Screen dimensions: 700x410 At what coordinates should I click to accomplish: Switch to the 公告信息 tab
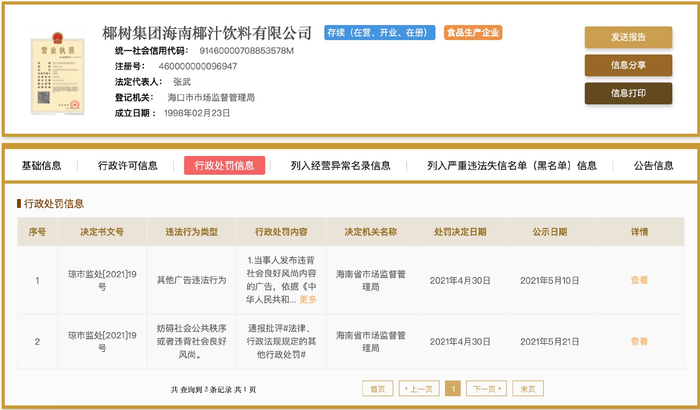pyautogui.click(x=654, y=166)
